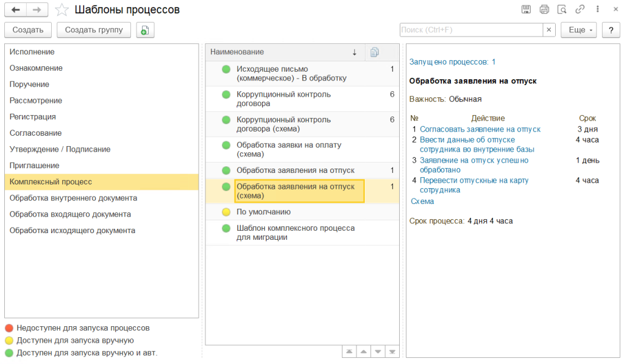Viewport: 624px width, 364px height.
Task: Select the По умолчанию template row
Action: 263,212
